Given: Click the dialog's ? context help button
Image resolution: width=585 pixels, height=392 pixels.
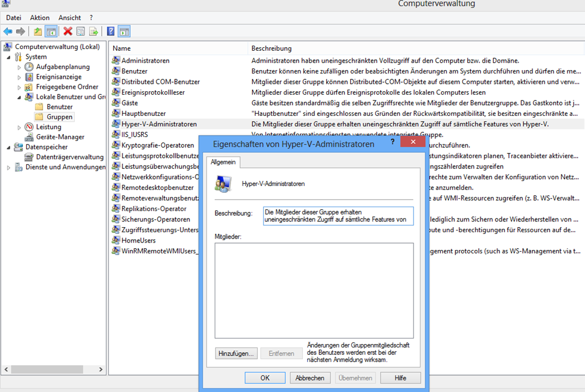Looking at the screenshot, I should 392,142.
